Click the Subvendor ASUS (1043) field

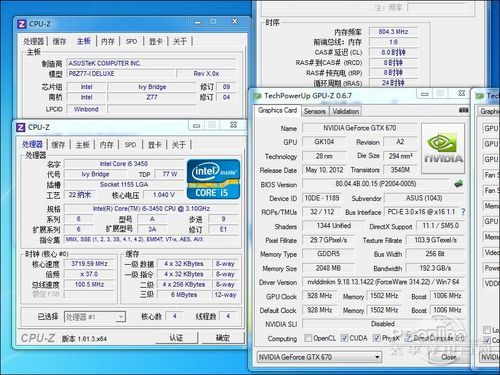424,198
